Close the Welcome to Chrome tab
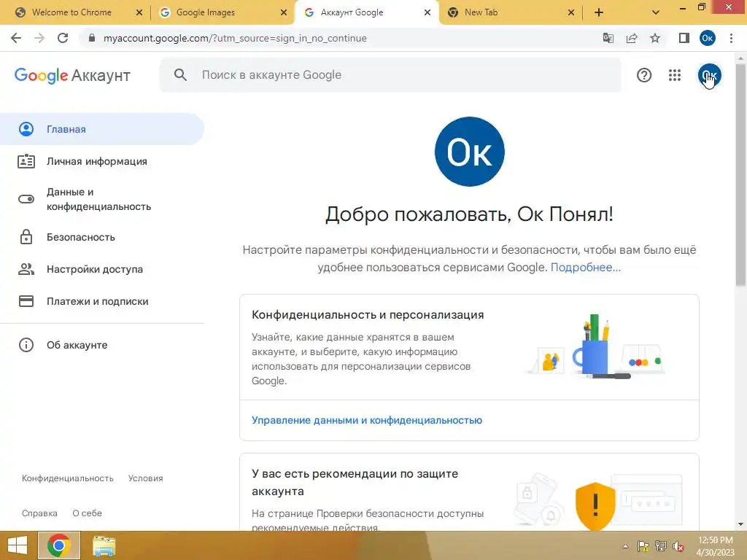747x560 pixels. pyautogui.click(x=139, y=12)
